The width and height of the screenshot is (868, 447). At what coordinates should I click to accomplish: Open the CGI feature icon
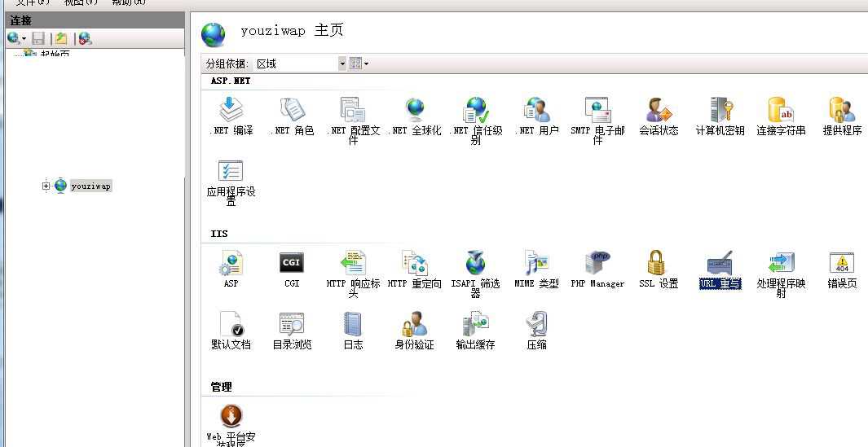292,263
